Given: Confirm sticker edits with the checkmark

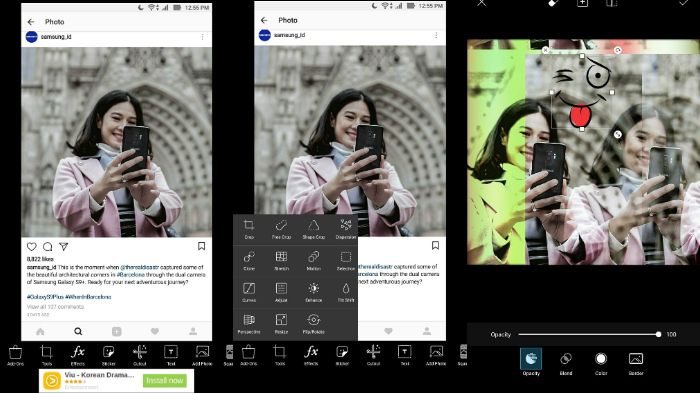Looking at the screenshot, I should tap(683, 3).
